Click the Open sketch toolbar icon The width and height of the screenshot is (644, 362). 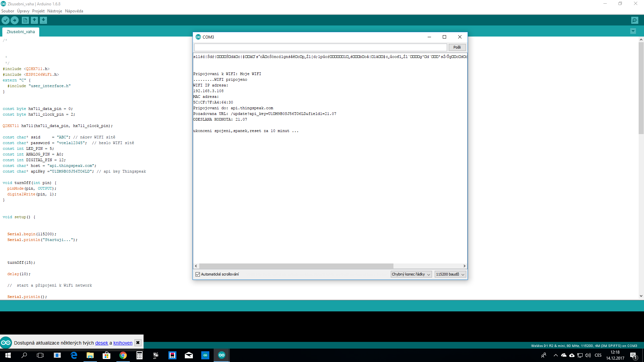[x=34, y=20]
